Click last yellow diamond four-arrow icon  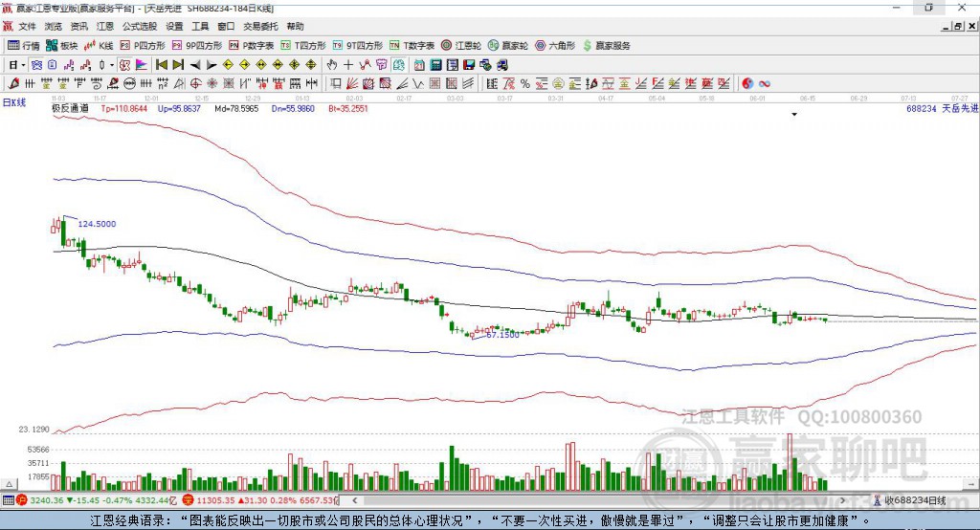pos(311,65)
